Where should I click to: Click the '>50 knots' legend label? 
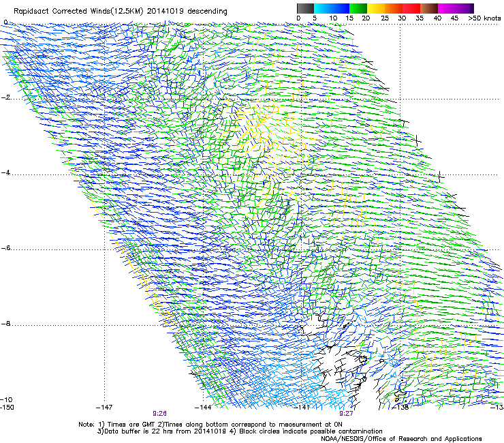[484, 18]
